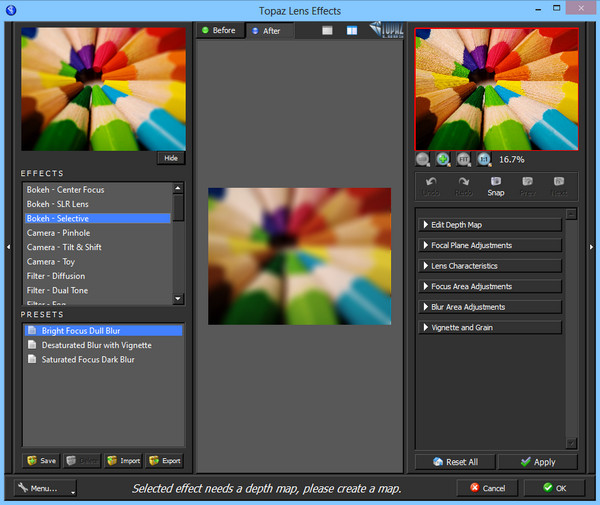This screenshot has height=505, width=600.
Task: Select the Desaturated Blur with Vignette preset
Action: 96,345
